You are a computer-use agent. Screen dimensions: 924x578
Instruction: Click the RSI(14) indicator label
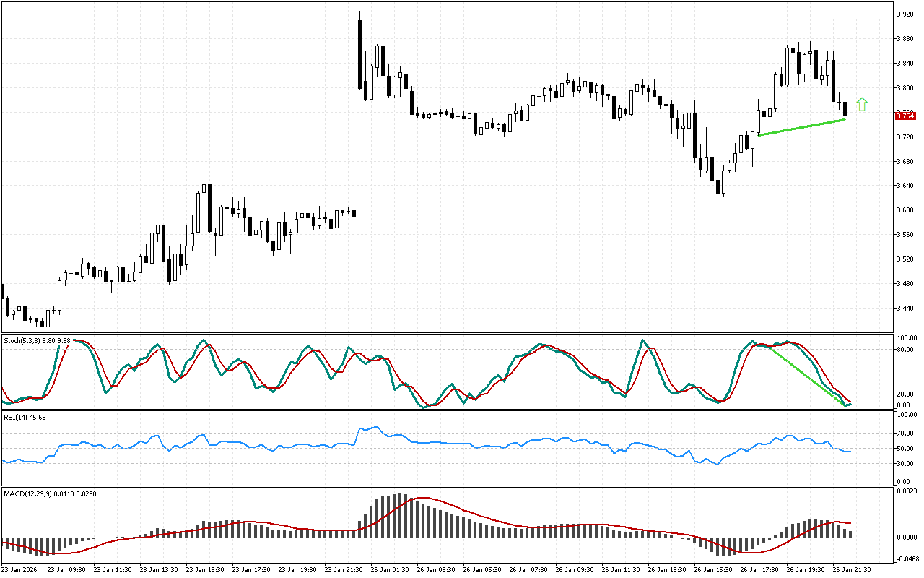[x=25, y=418]
